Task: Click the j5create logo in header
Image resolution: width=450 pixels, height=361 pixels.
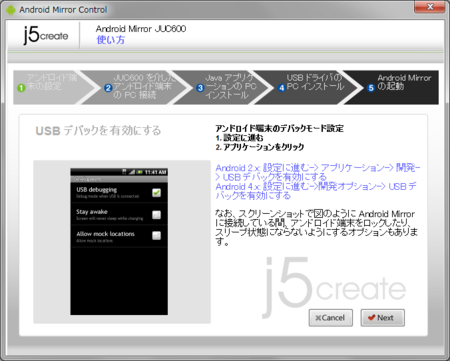Action: (x=46, y=35)
